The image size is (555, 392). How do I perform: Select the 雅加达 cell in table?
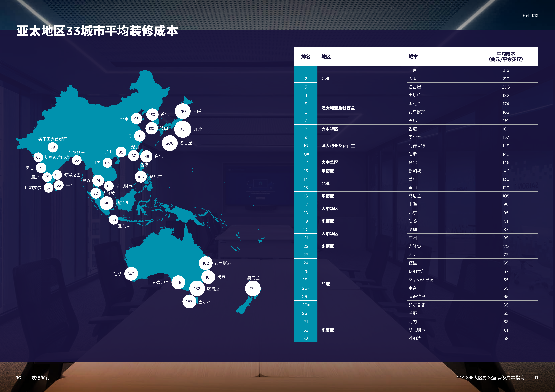[x=415, y=338]
